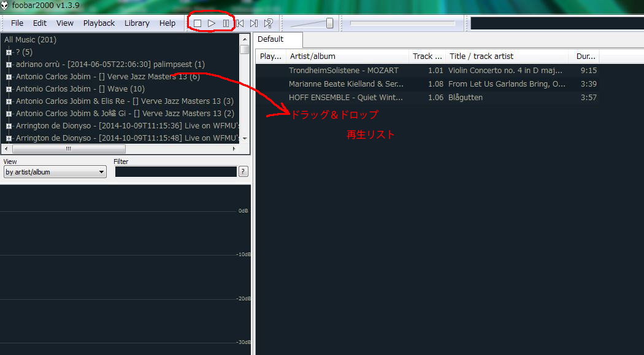Click the 9:15 duration cell
Viewport: 644px width, 355px height.
[x=589, y=71]
